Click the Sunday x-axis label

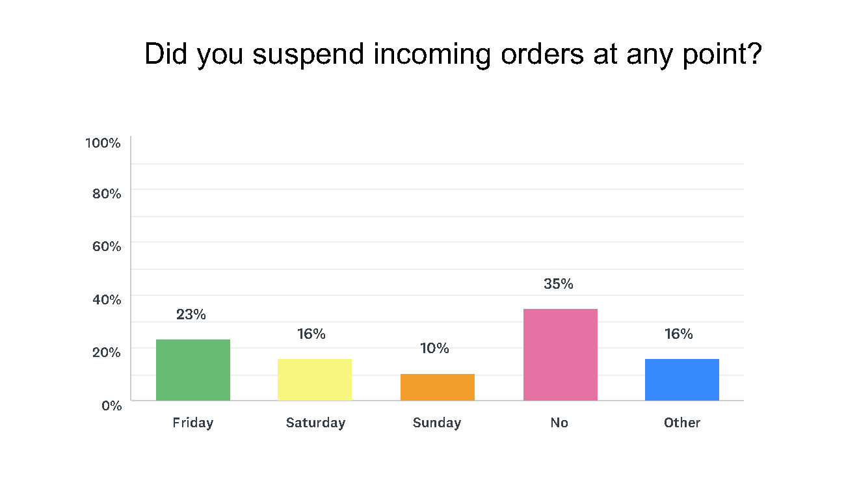437,423
